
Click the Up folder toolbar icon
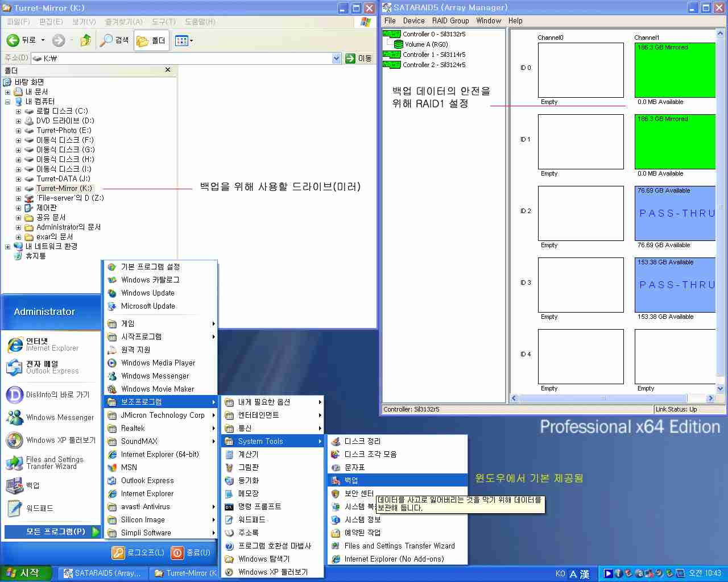coord(85,40)
